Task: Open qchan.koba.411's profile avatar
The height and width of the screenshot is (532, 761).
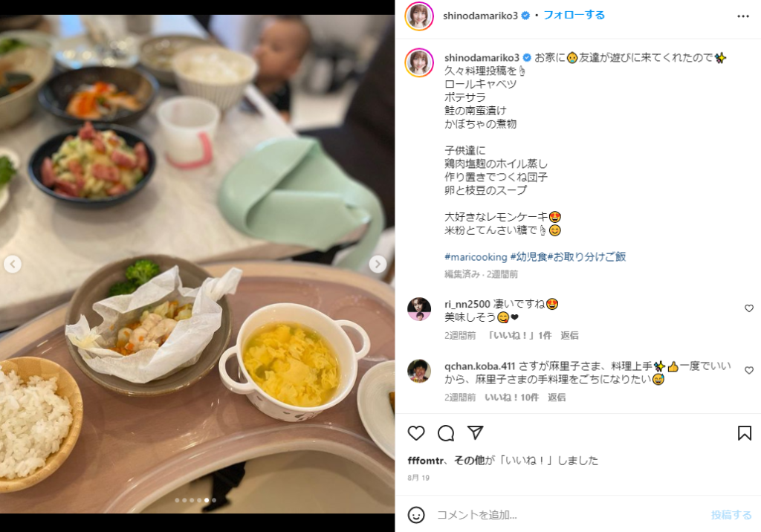Action: pos(419,371)
